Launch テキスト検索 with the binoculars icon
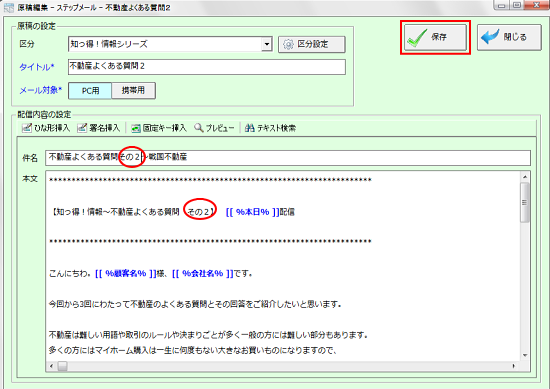Screen dimensions: 550x389 (x=270, y=128)
